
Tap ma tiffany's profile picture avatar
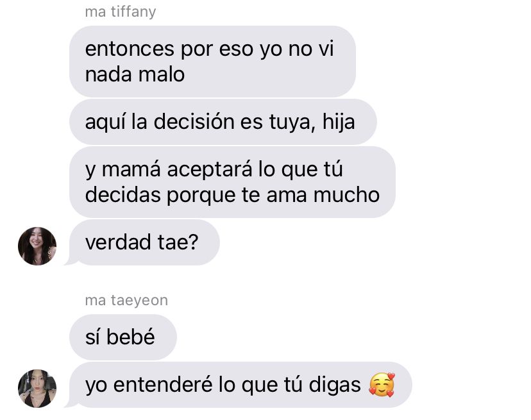click(37, 246)
